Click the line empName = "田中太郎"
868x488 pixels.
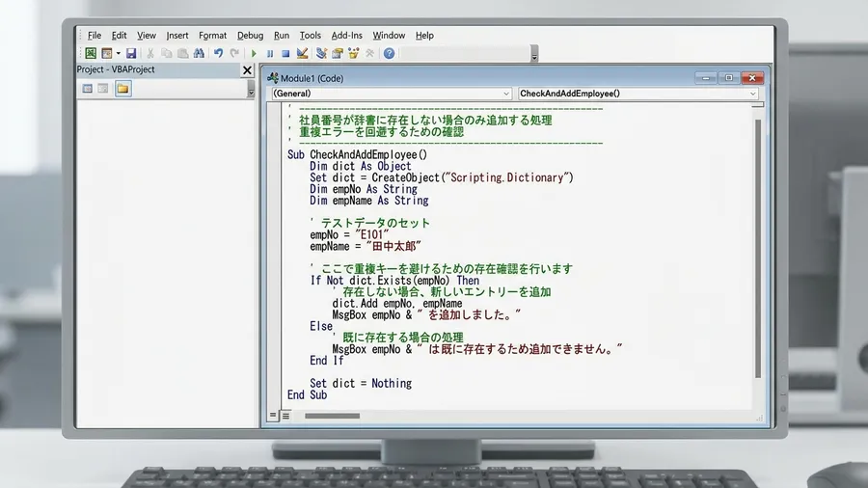(366, 246)
